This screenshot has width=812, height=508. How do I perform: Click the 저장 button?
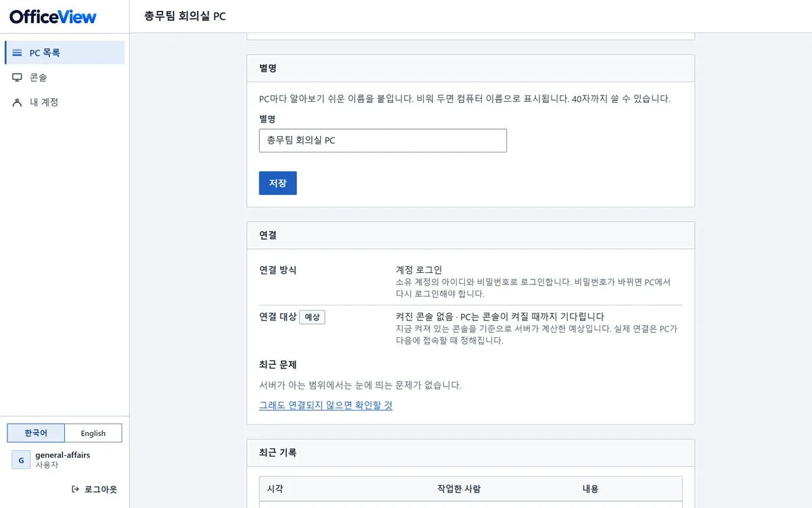tap(277, 183)
